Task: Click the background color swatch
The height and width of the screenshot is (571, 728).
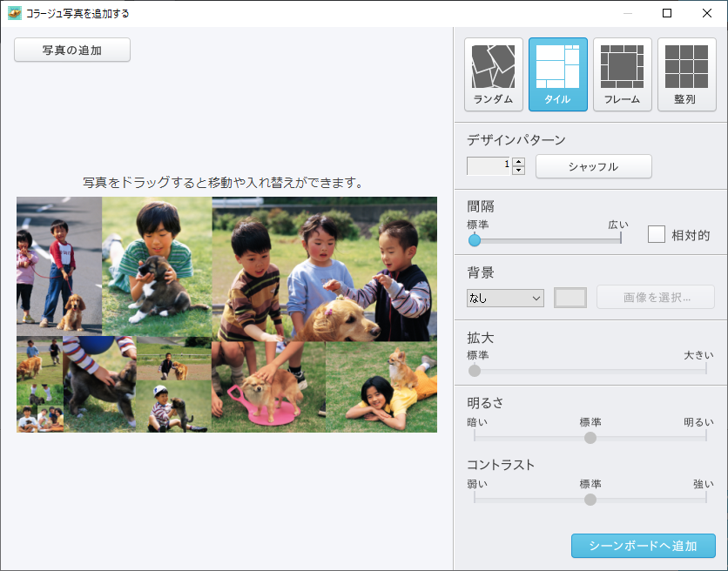Action: 570,298
